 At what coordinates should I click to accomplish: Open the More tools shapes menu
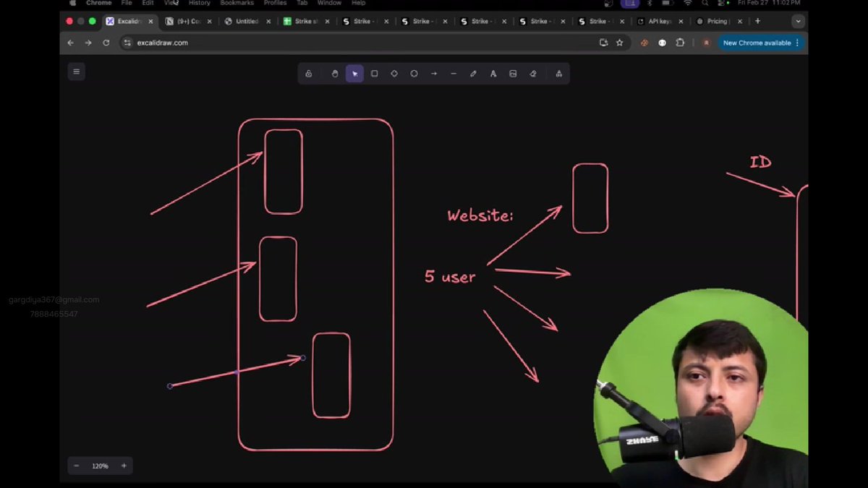558,74
